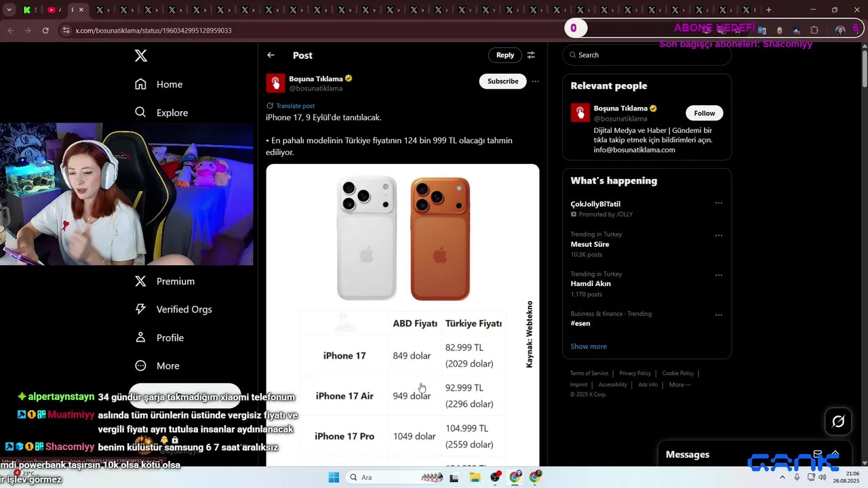Image resolution: width=868 pixels, height=488 pixels.
Task: Switch to the YouTube tab
Action: [x=52, y=10]
